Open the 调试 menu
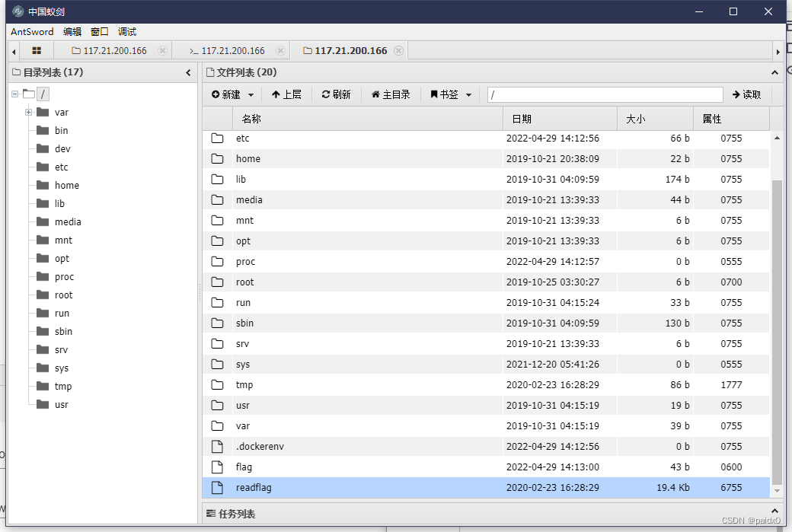The image size is (792, 532). click(126, 31)
